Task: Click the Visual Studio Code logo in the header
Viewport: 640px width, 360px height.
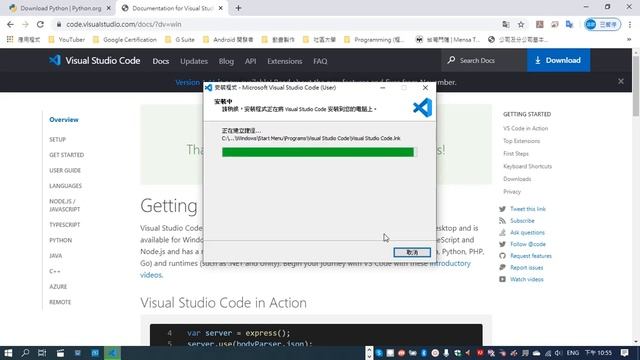Action: (95, 60)
